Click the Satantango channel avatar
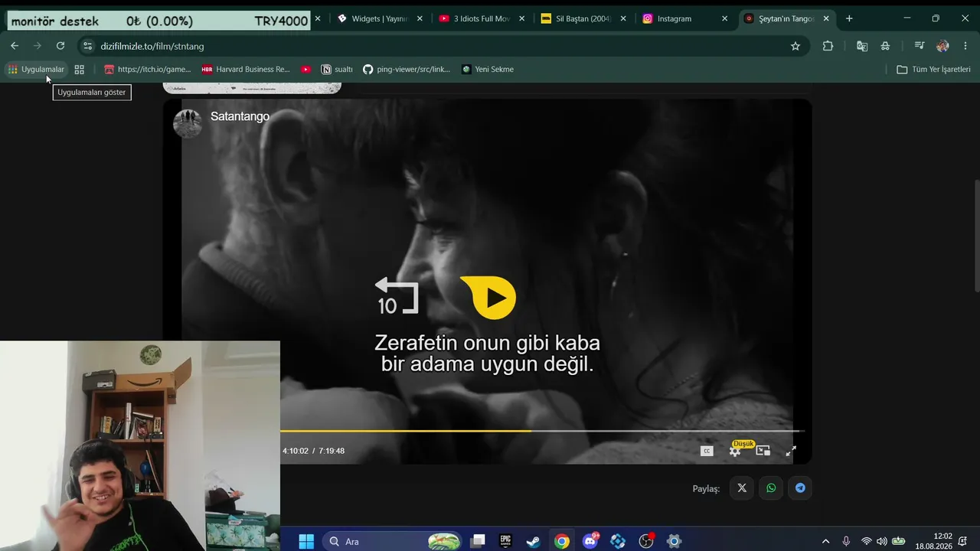Image resolution: width=980 pixels, height=551 pixels. coord(188,123)
